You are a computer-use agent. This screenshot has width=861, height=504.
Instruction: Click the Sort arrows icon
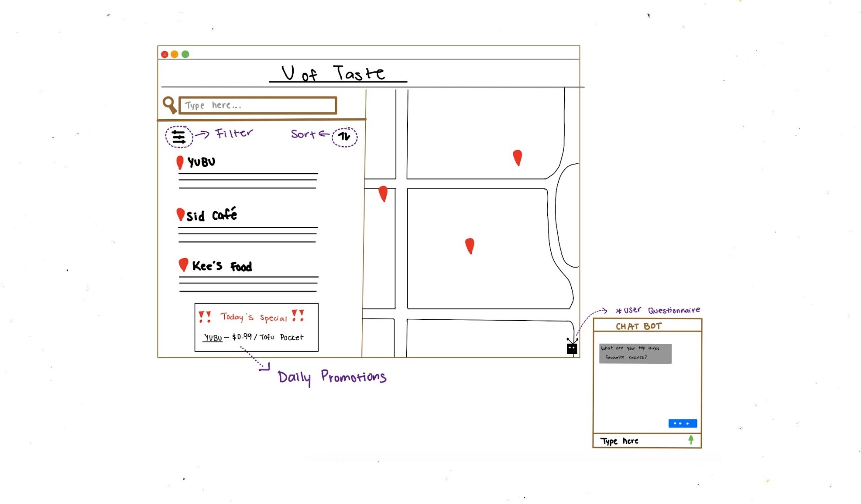pos(344,136)
